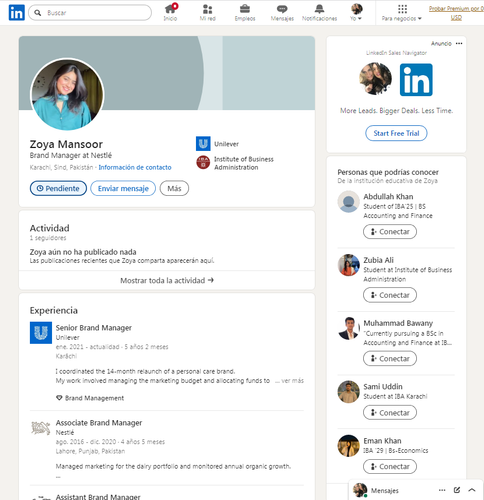The height and width of the screenshot is (500, 484).
Task: Open Sami Uddin's avatar
Action: (349, 392)
